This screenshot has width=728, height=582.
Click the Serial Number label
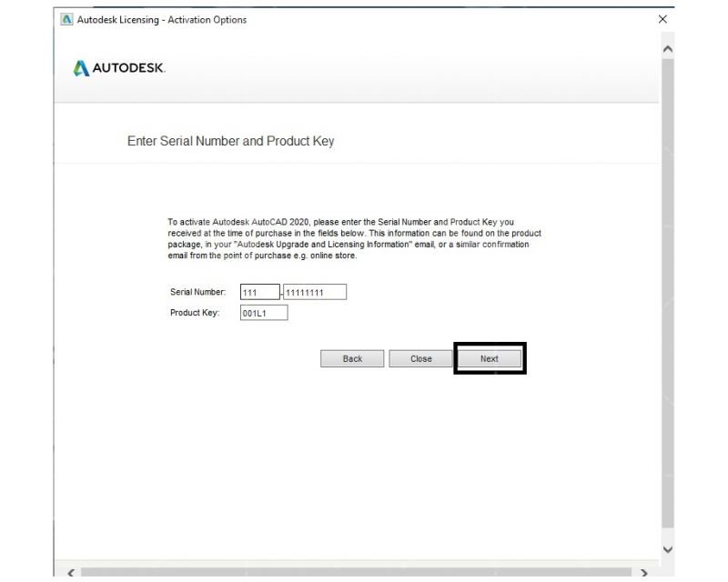point(197,292)
